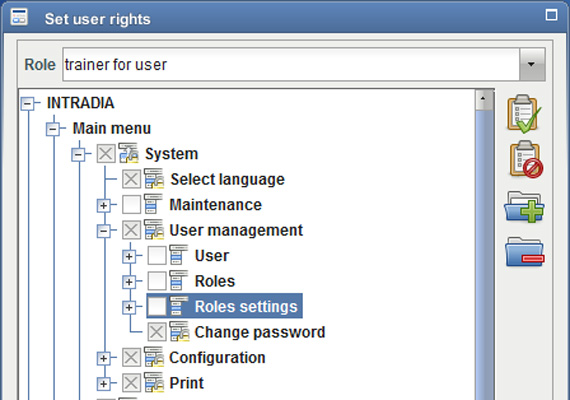Uncheck the Print rights checkbox
Image resolution: width=570 pixels, height=400 pixels.
(131, 383)
